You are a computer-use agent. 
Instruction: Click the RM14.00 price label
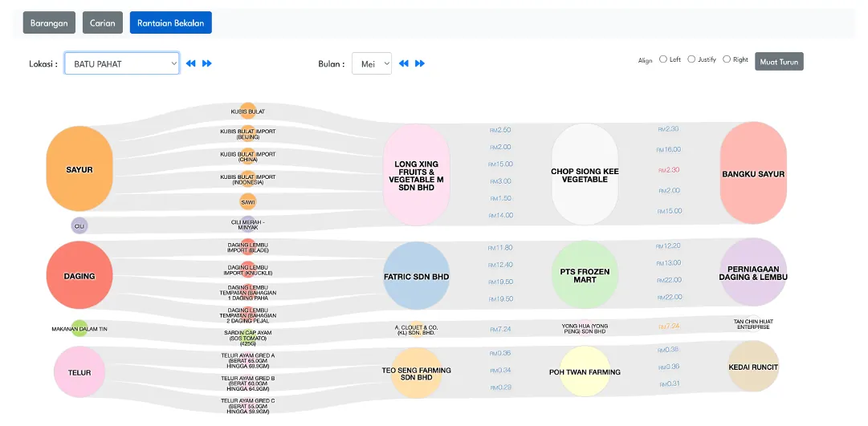click(x=500, y=215)
